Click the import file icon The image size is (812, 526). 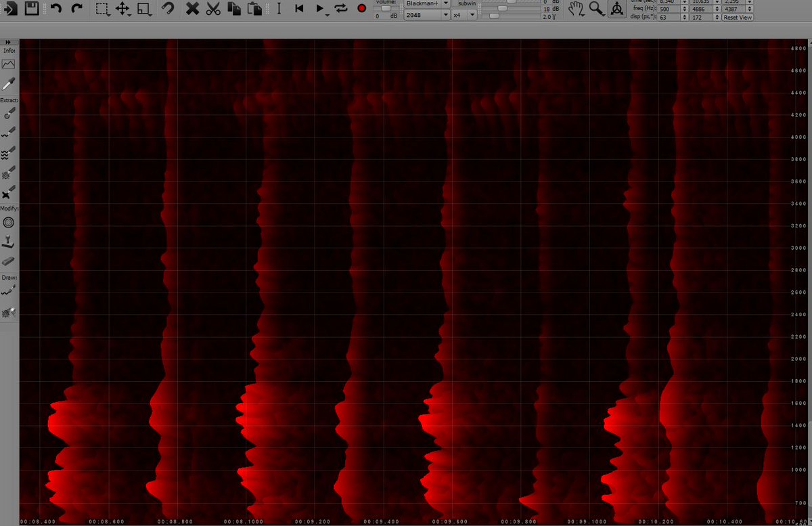click(x=12, y=8)
